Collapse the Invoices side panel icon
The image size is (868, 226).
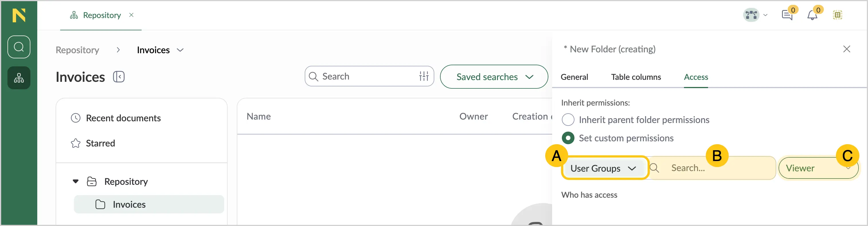(119, 77)
